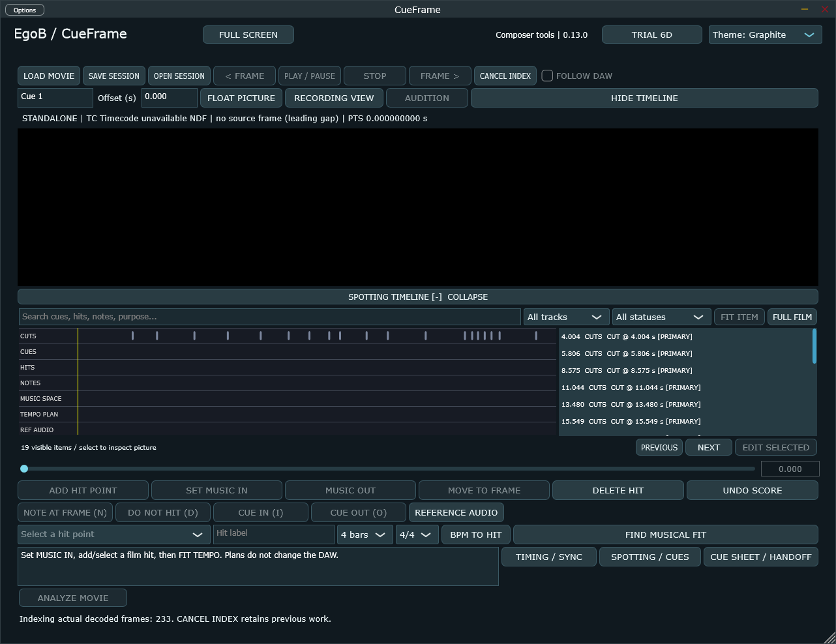This screenshot has height=644, width=836.
Task: Click DO NOT HIT (D)
Action: point(163,512)
